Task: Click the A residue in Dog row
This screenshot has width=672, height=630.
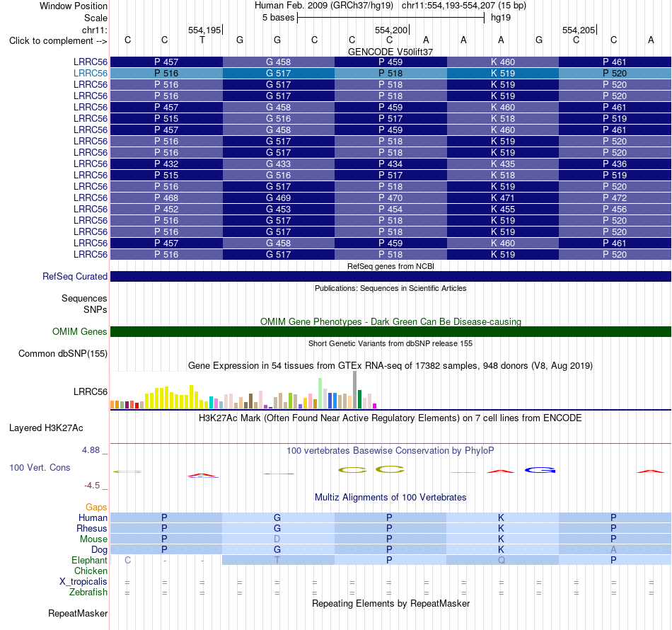Action: 614,550
